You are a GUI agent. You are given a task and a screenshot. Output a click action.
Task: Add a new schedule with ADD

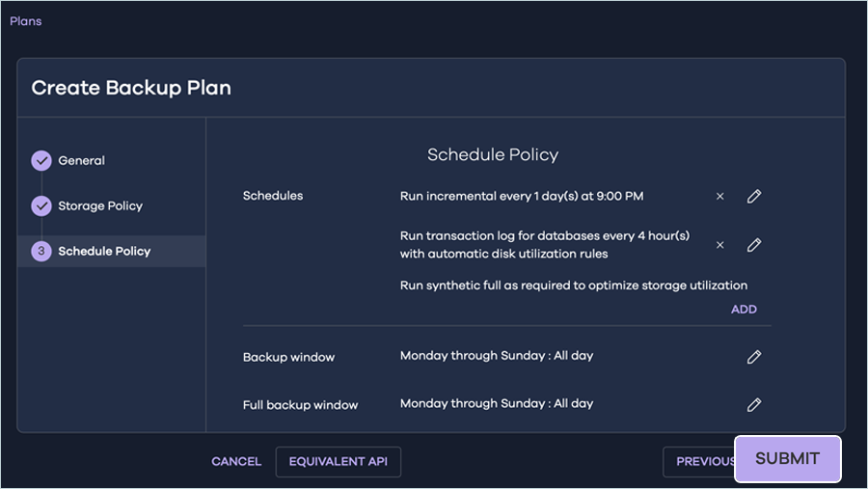pos(744,310)
